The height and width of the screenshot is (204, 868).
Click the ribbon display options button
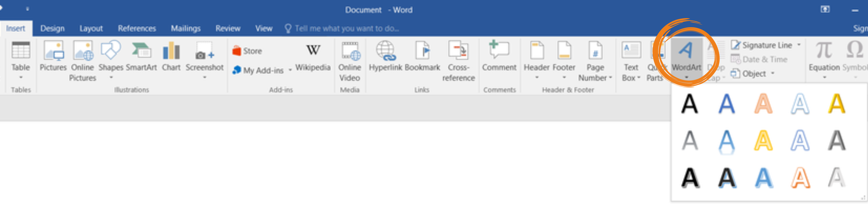(825, 9)
